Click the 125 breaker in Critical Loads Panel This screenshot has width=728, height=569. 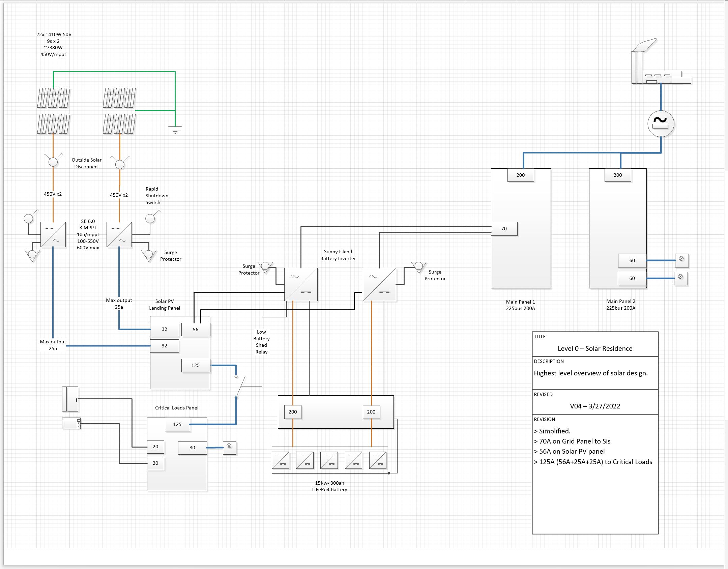pyautogui.click(x=177, y=424)
